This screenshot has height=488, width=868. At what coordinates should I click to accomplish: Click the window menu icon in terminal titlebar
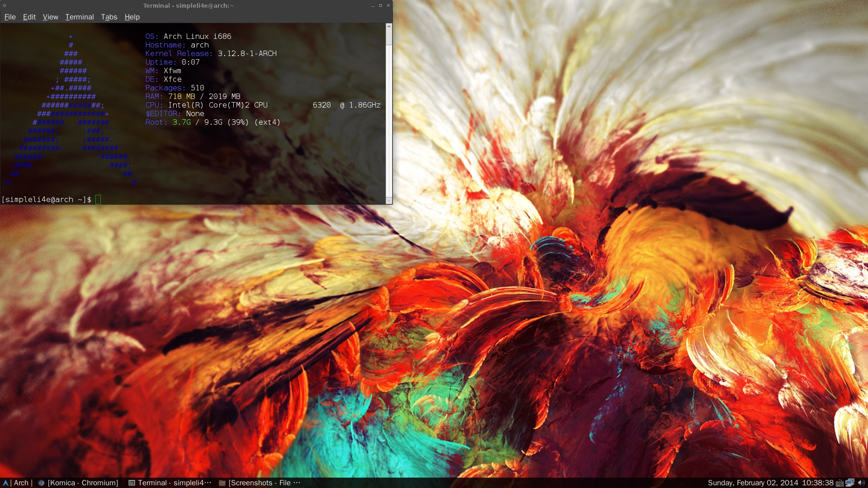pyautogui.click(x=5, y=5)
